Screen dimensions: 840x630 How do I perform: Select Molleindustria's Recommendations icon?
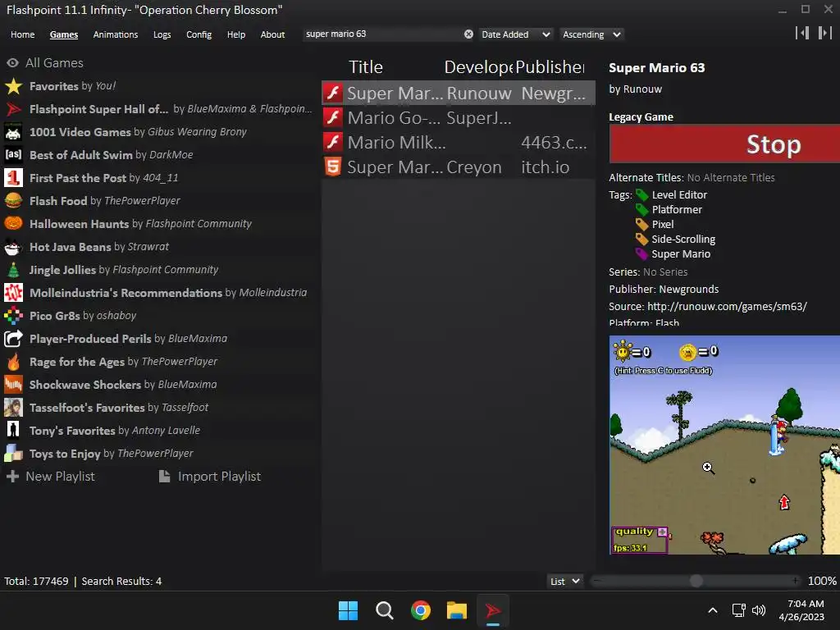(x=13, y=293)
